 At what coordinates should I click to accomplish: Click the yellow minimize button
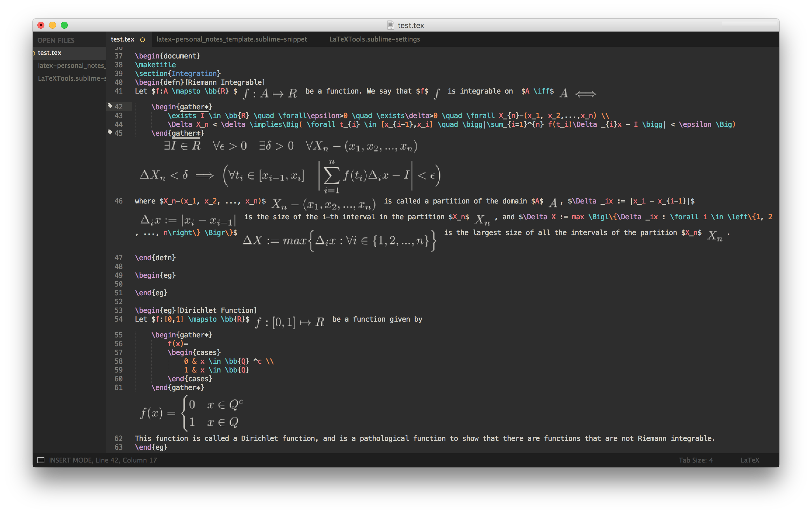pyautogui.click(x=52, y=25)
